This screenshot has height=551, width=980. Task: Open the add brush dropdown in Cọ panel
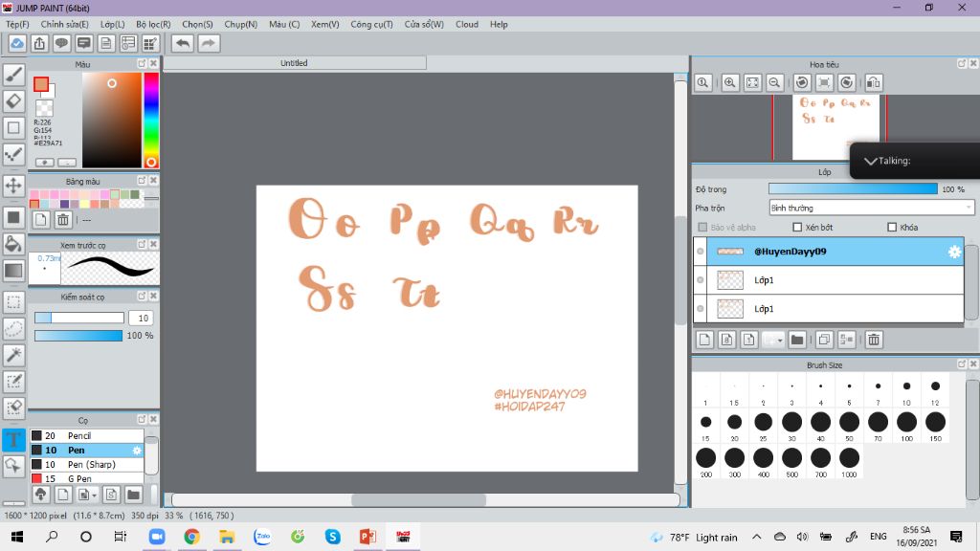pyautogui.click(x=94, y=496)
